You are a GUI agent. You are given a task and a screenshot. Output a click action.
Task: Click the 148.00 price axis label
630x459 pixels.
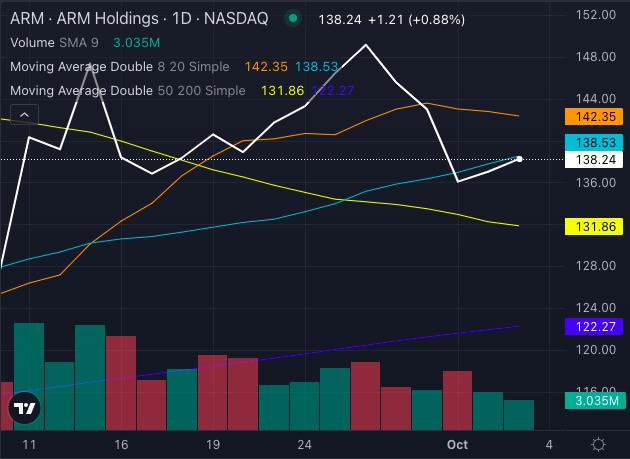595,57
